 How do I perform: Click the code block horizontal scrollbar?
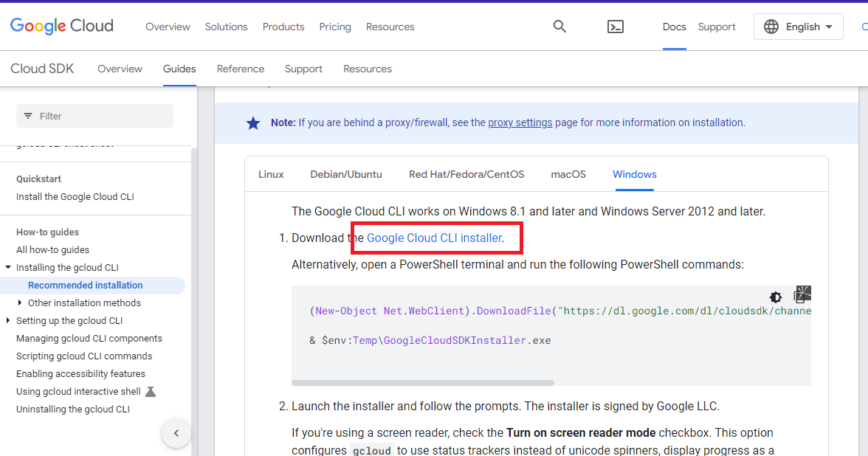423,383
